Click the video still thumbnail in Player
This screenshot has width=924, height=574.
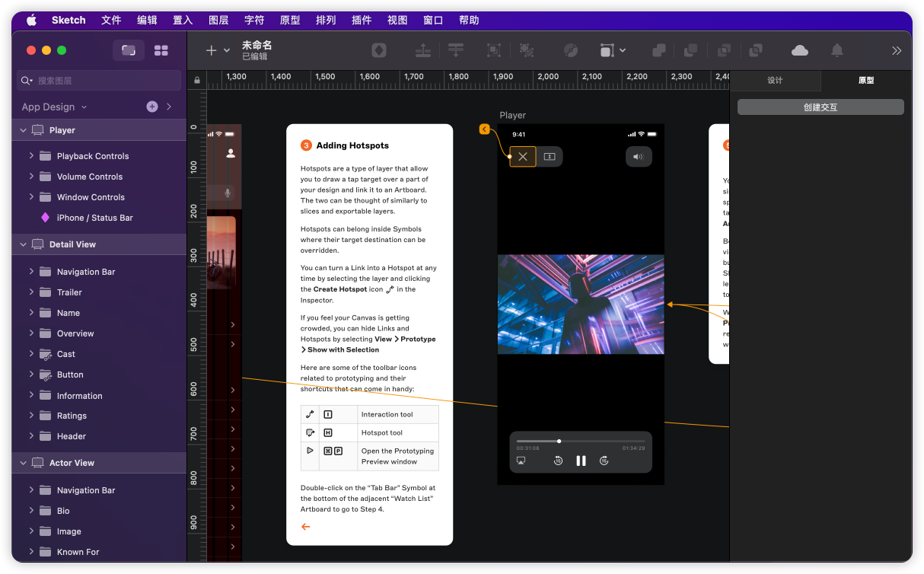(581, 305)
